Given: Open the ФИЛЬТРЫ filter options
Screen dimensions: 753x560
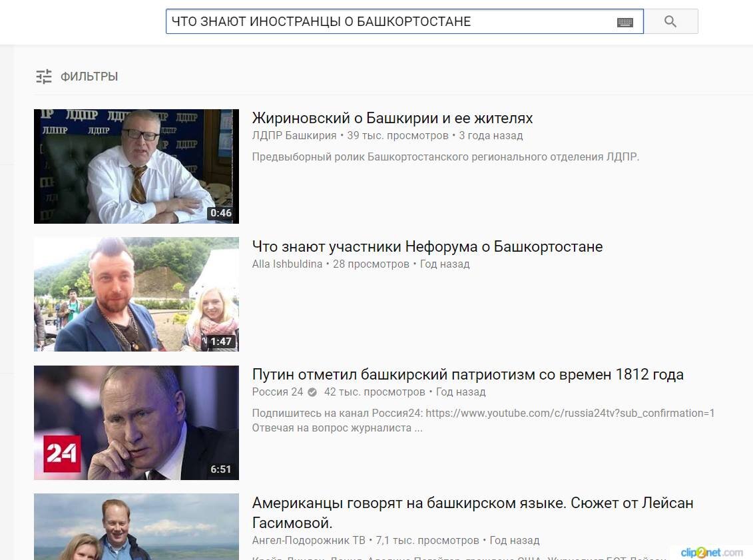Looking at the screenshot, I should pos(77,77).
